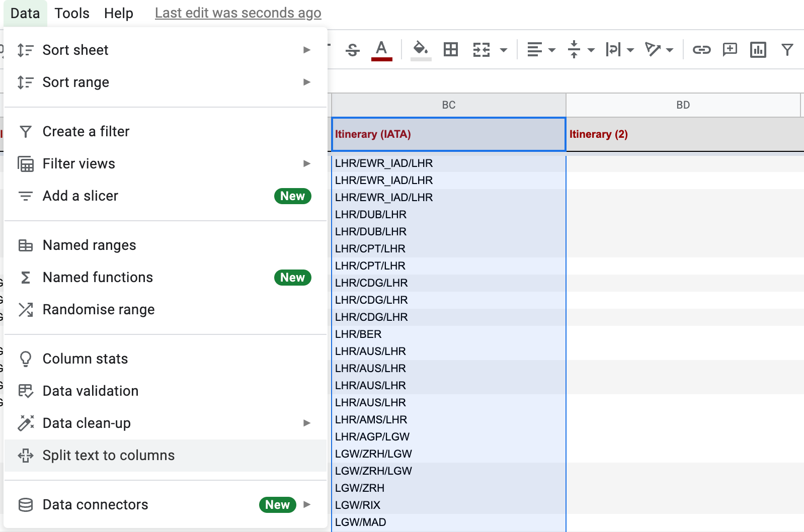The width and height of the screenshot is (804, 532).
Task: Toggle the filter funnel in toolbar
Action: (787, 50)
